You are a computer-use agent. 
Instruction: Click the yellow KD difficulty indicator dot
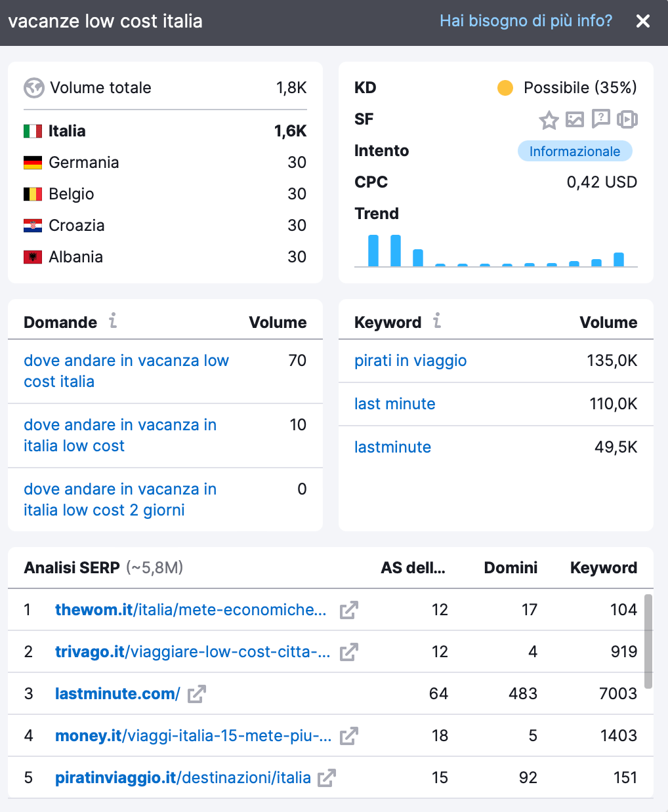(505, 88)
